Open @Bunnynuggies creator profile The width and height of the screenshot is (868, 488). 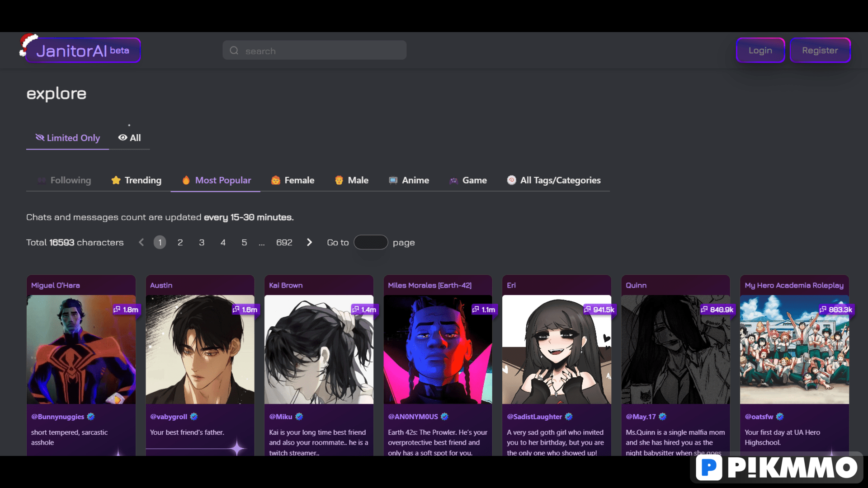(x=57, y=417)
